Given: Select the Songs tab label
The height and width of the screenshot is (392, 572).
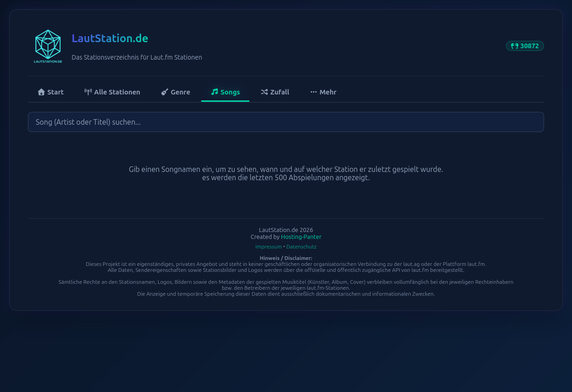Looking at the screenshot, I should 230,92.
